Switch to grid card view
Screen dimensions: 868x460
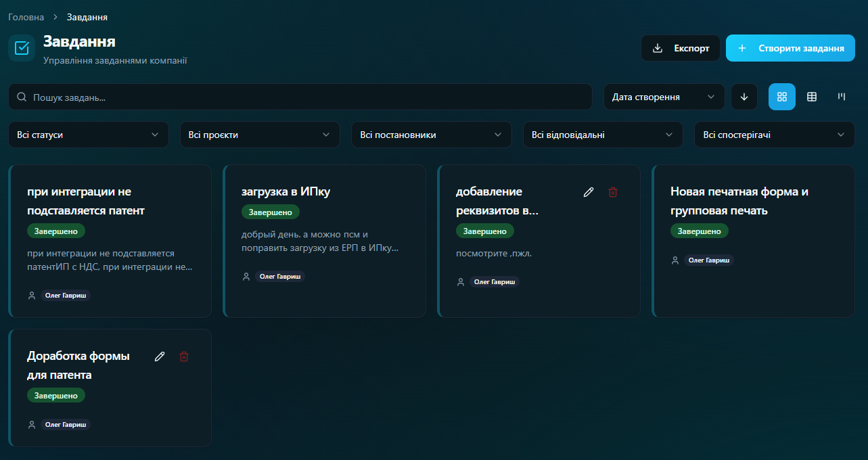click(782, 97)
